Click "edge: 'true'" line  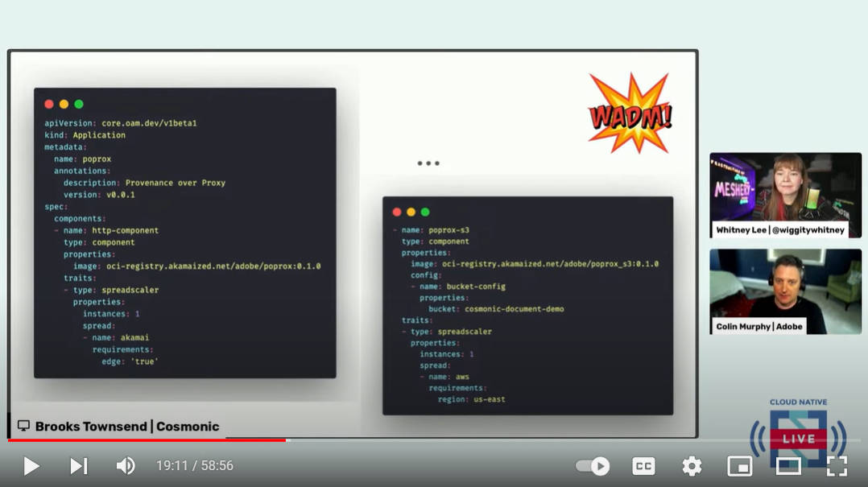pos(130,361)
